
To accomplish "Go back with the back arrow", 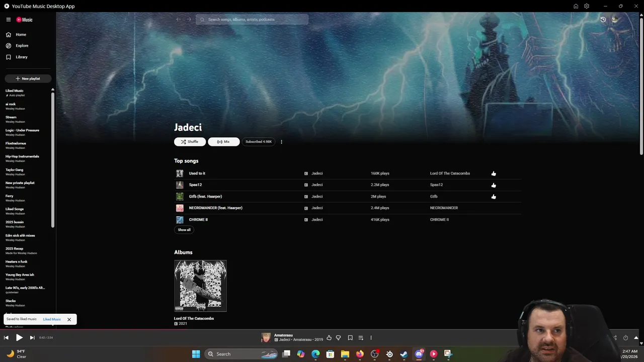I will pyautogui.click(x=178, y=20).
